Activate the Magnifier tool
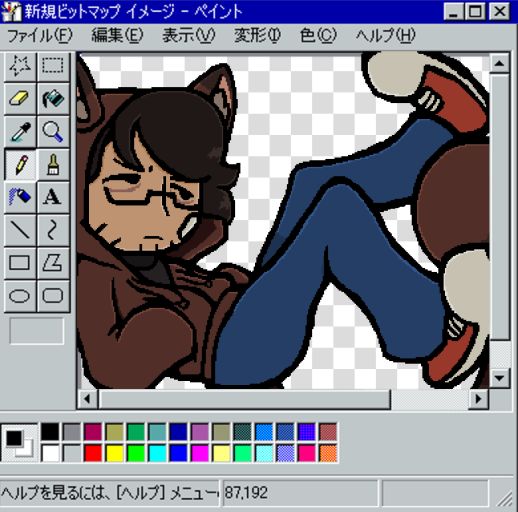 tap(53, 132)
